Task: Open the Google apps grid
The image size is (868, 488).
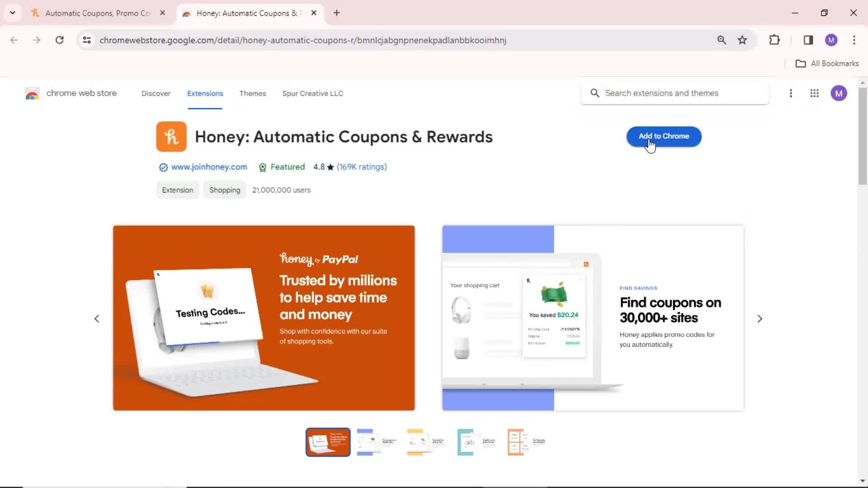Action: point(814,94)
